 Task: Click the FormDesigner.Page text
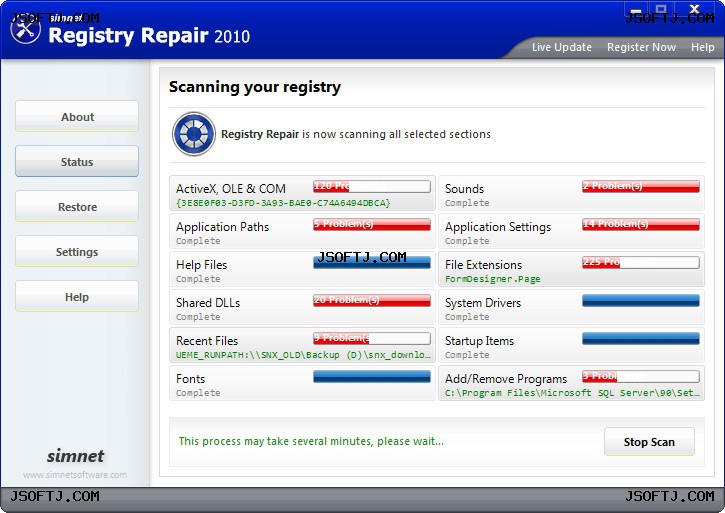[492, 279]
